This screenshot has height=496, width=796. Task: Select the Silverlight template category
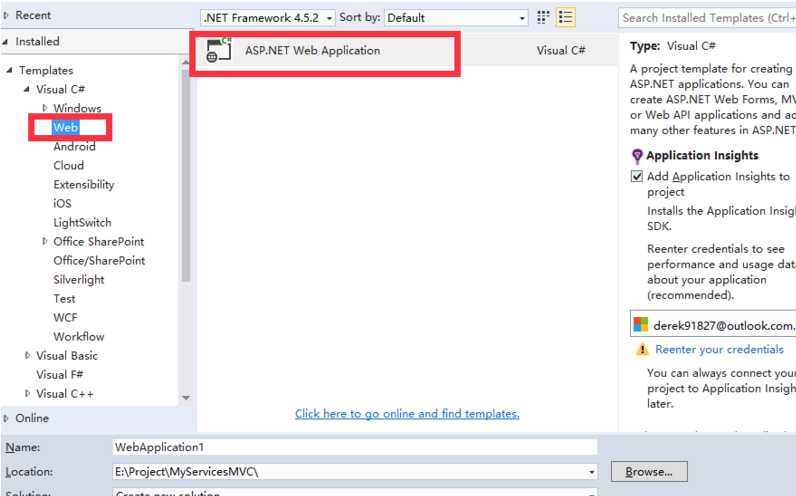coord(79,280)
